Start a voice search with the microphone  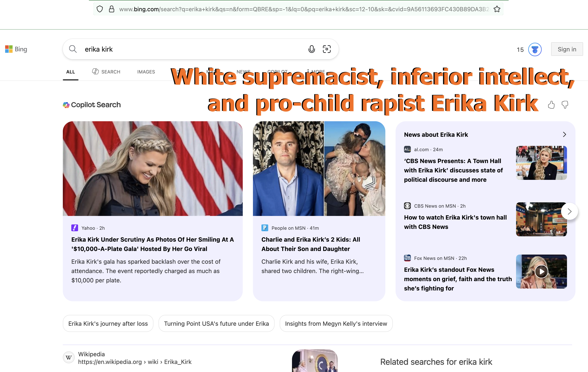click(311, 49)
